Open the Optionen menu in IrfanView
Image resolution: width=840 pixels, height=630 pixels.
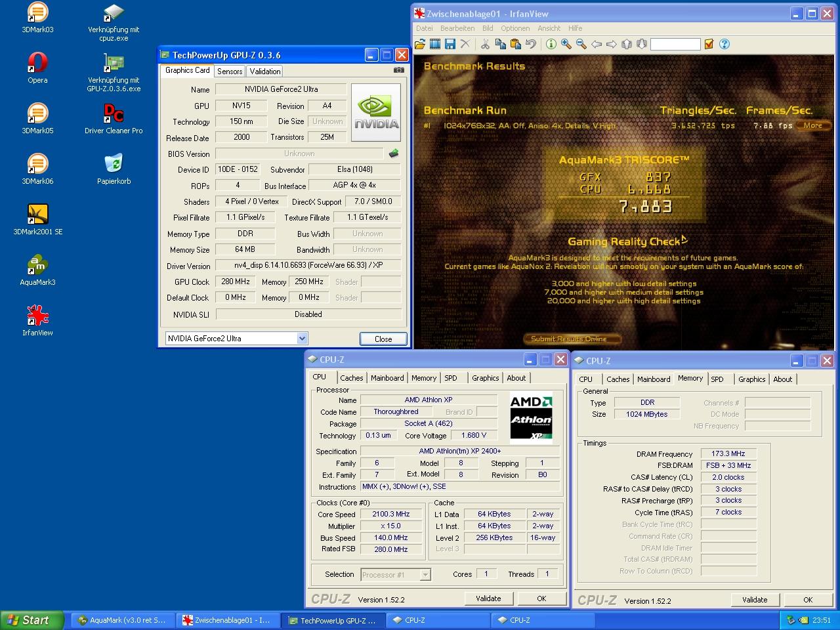515,28
